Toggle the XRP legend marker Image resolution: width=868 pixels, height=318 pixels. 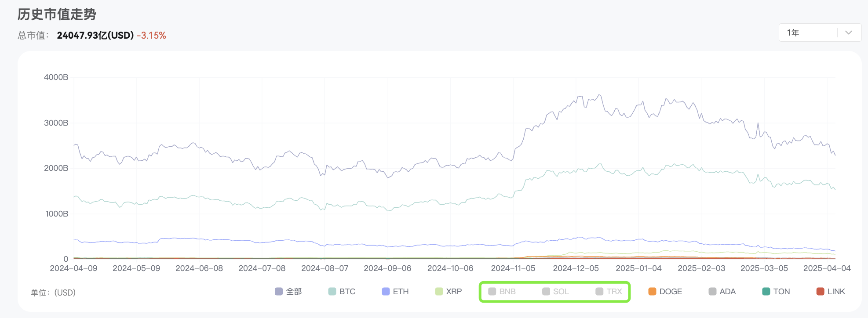439,292
